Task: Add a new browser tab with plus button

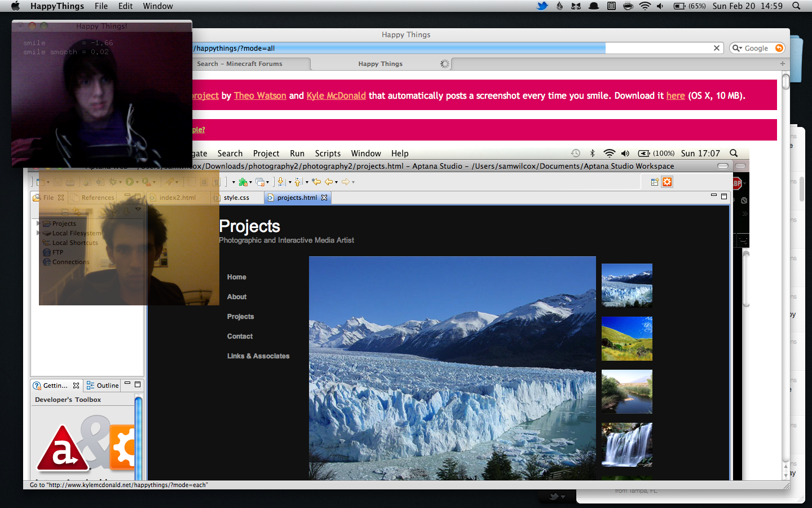Action: (x=783, y=64)
